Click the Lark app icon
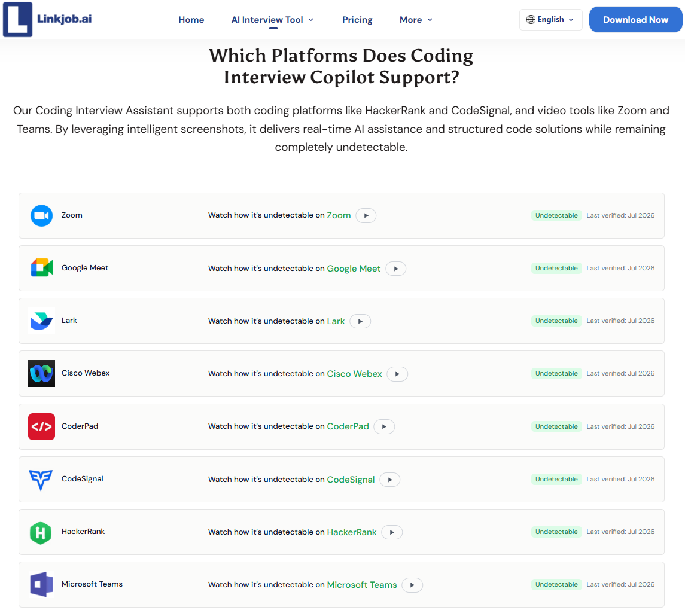 click(41, 321)
